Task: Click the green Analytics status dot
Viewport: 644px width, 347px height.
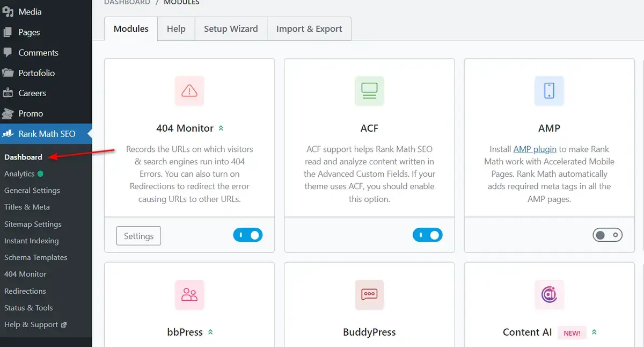Action: [x=41, y=174]
